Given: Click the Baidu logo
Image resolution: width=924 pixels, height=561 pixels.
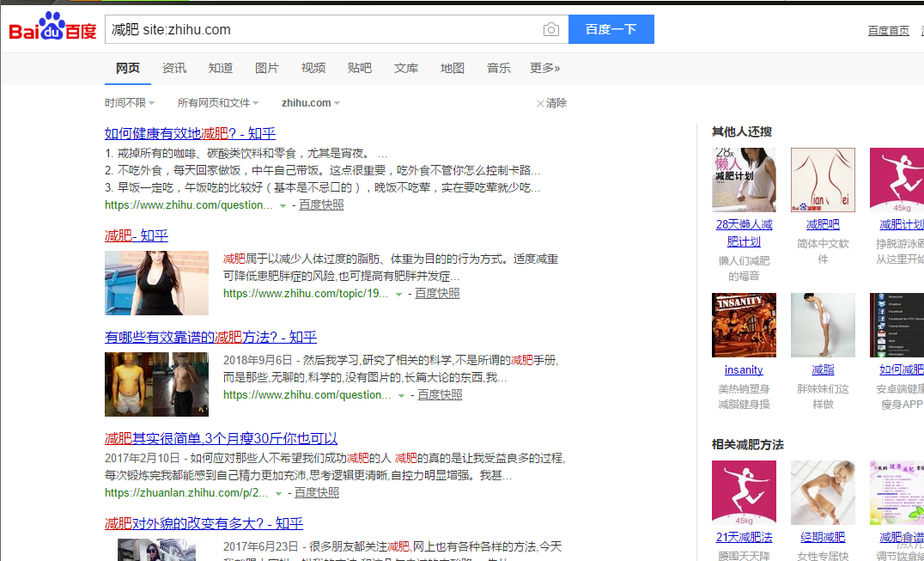Looking at the screenshot, I should (52, 27).
